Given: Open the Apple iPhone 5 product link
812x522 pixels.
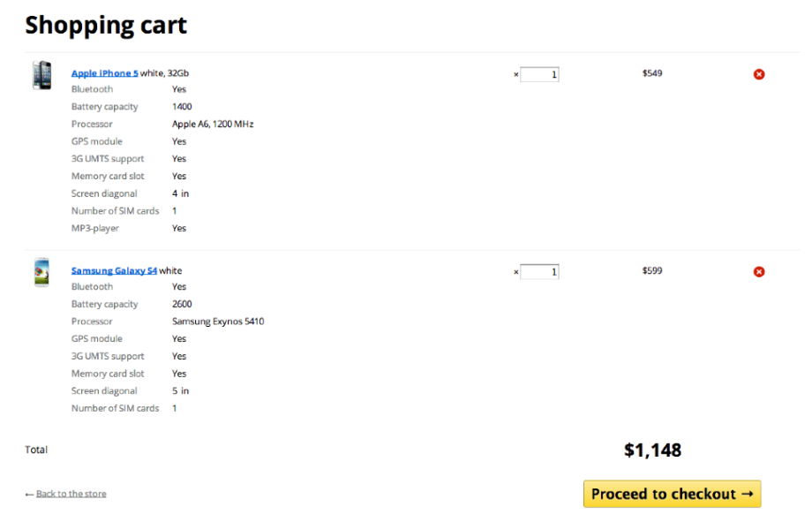Looking at the screenshot, I should pos(104,73).
